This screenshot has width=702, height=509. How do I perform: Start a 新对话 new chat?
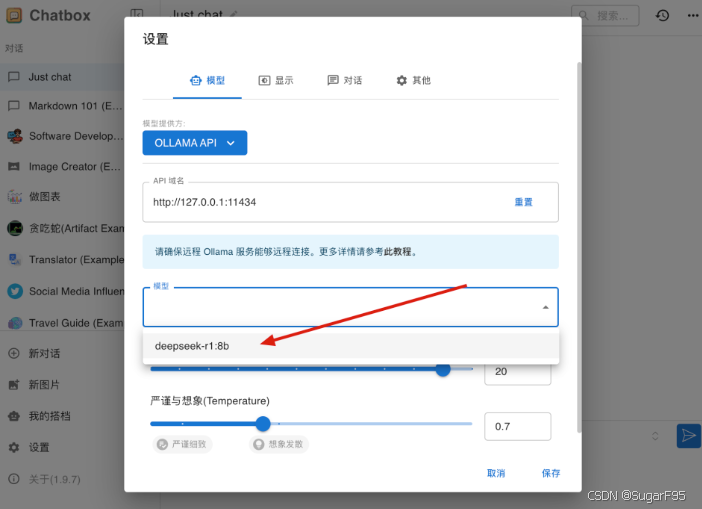[x=62, y=353]
